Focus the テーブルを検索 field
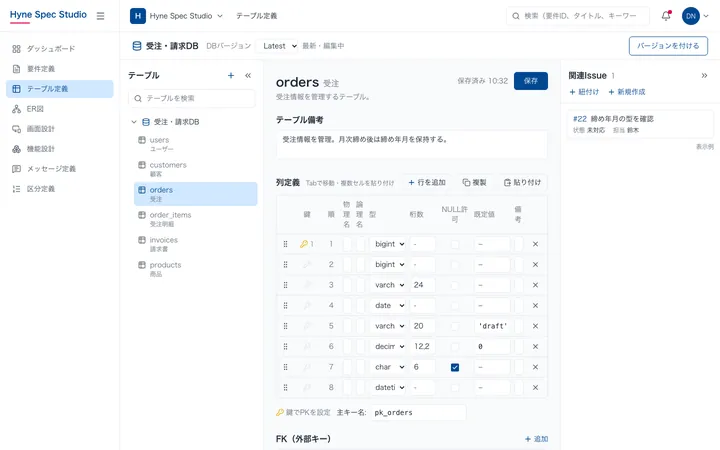Image resolution: width=720 pixels, height=450 pixels. 192,98
